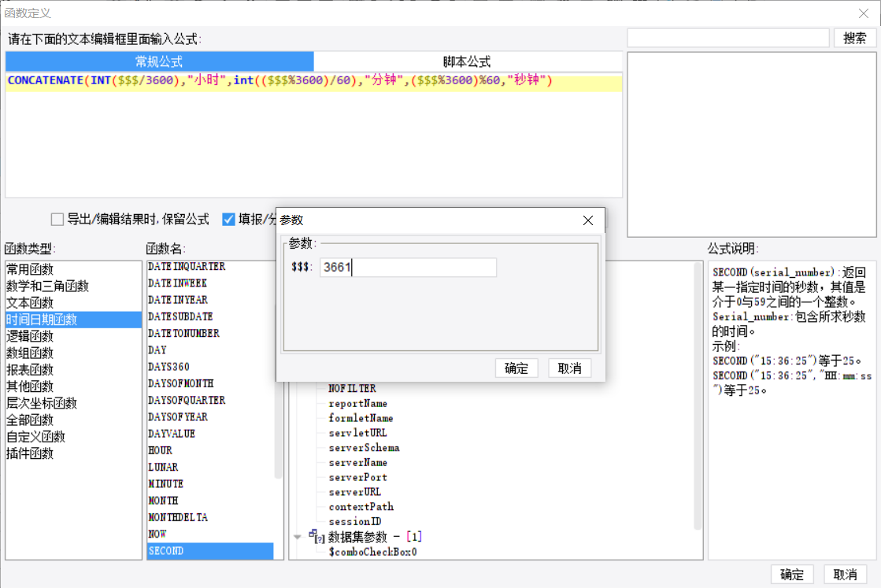
Task: Click the function search input field
Action: tap(728, 39)
